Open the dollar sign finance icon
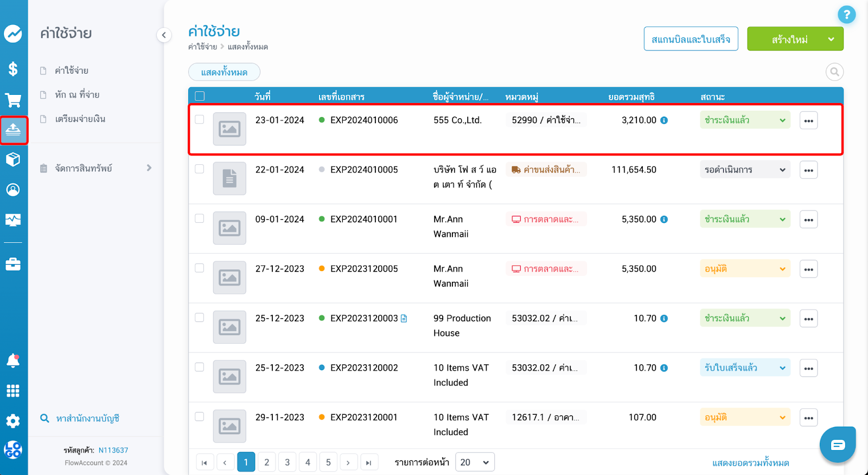This screenshot has width=868, height=475. [13, 69]
